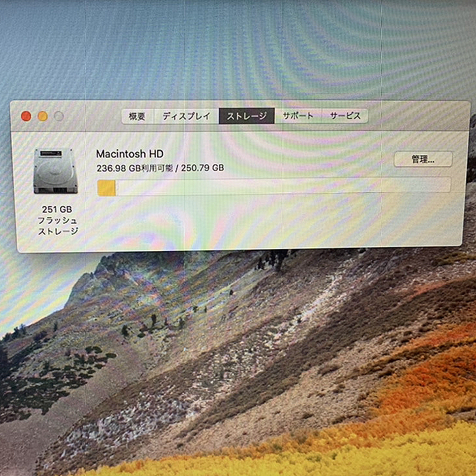Switch to the 概要 tab
The width and height of the screenshot is (476, 476).
coord(137,116)
